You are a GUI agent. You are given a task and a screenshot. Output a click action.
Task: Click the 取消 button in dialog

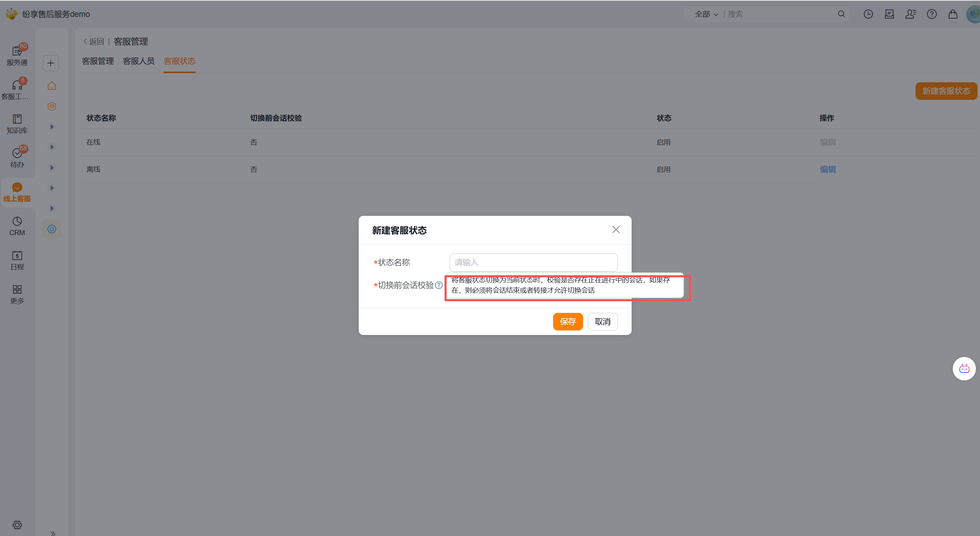602,322
